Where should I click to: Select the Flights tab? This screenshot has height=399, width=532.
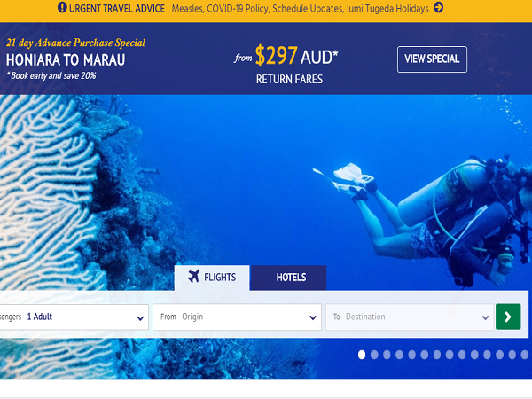click(212, 278)
